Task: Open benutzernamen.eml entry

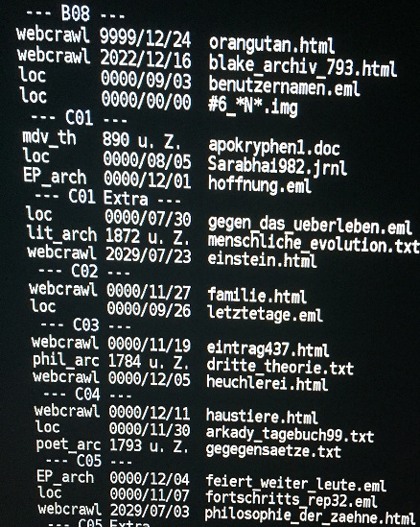Action: tap(284, 86)
